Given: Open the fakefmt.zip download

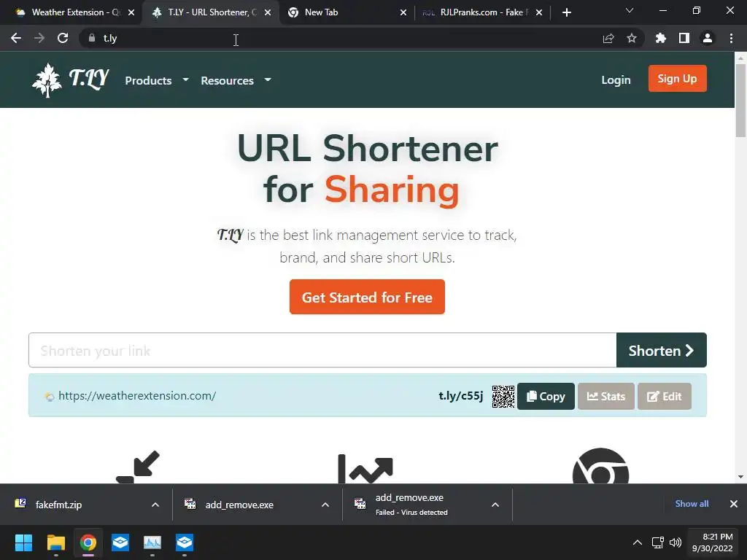Looking at the screenshot, I should coord(58,505).
